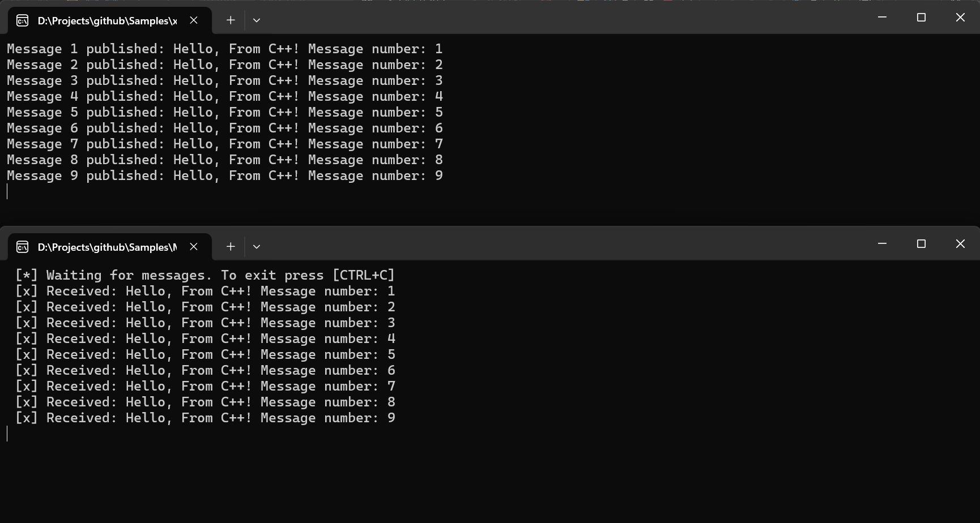
Task: Click the terminal icon on the receiver window tab
Action: pyautogui.click(x=23, y=247)
